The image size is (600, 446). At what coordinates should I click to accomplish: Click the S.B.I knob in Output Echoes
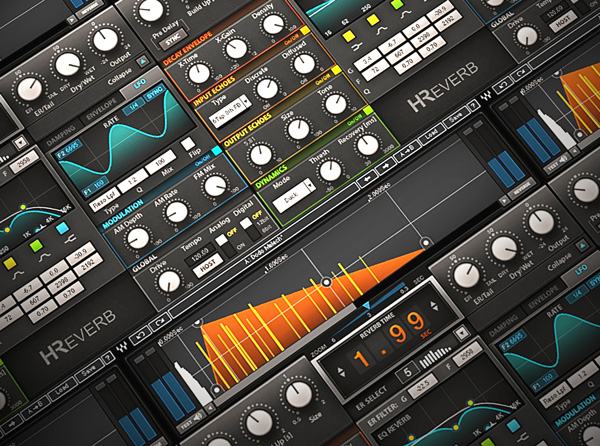[x=261, y=155]
